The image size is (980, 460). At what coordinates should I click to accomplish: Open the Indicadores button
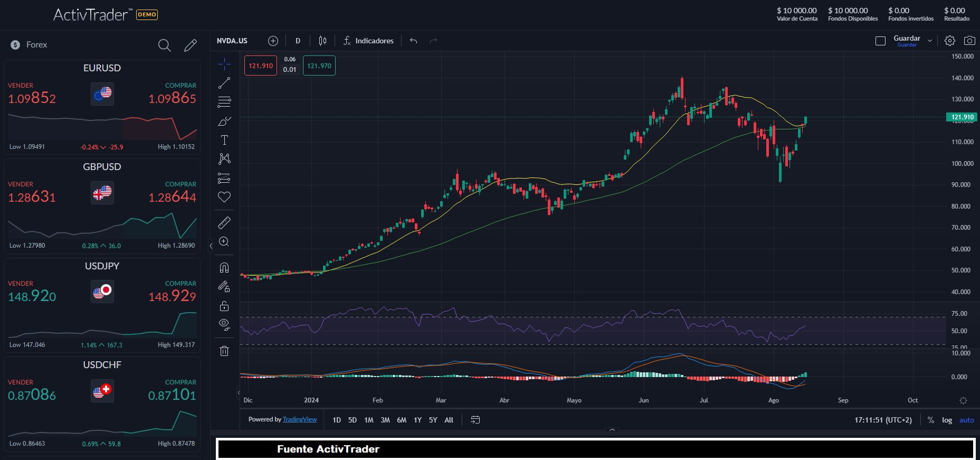tap(368, 41)
